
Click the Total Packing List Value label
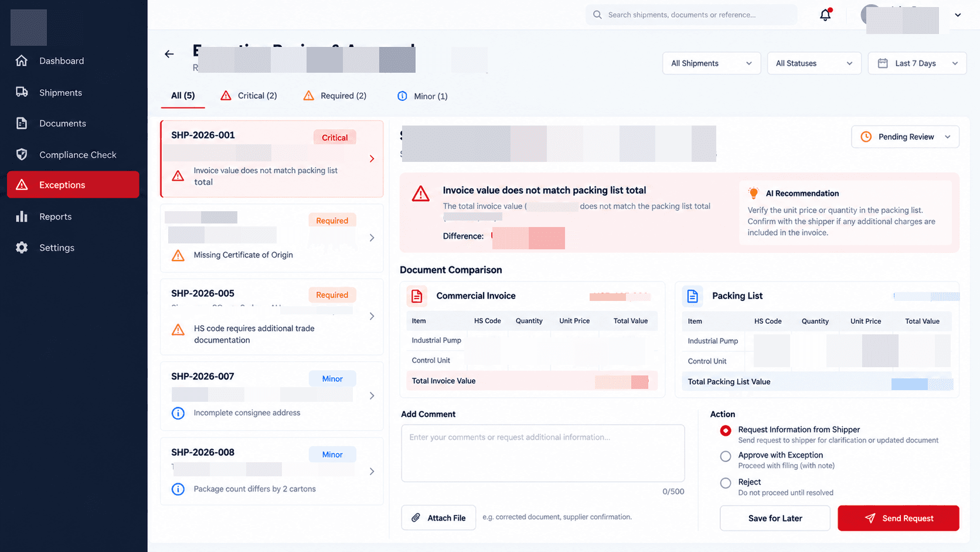(729, 381)
